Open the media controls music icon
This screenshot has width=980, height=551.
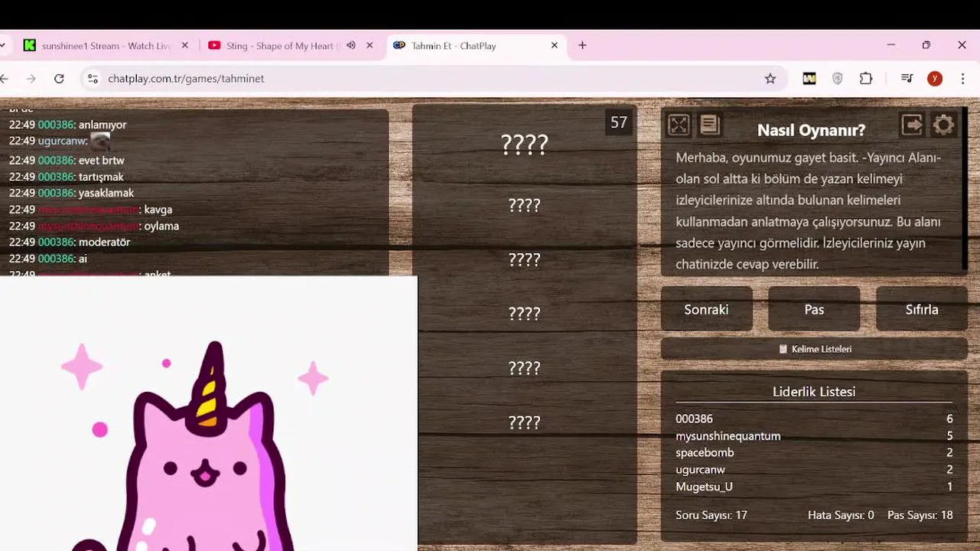tap(907, 78)
